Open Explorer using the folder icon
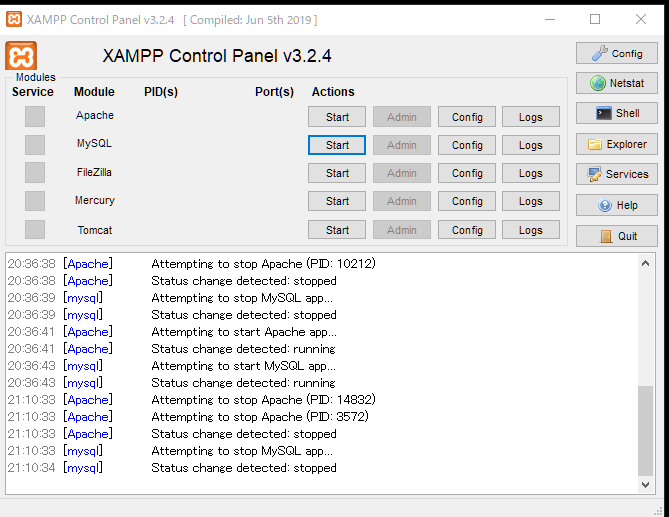This screenshot has width=669, height=517. [617, 144]
